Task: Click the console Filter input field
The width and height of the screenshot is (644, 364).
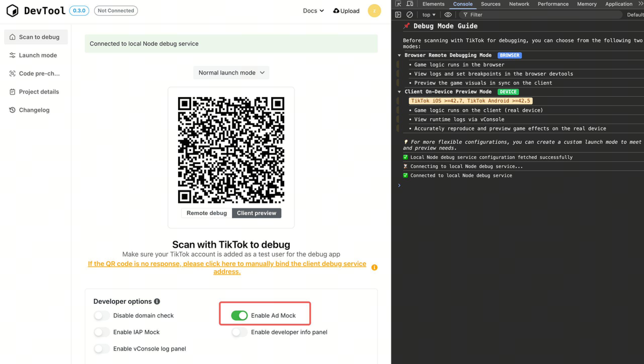Action: click(x=541, y=15)
